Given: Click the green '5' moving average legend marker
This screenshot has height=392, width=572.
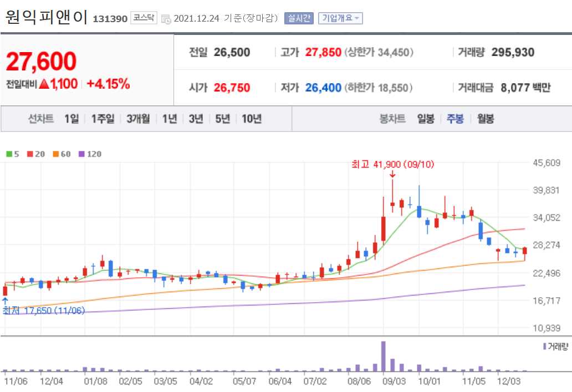Looking at the screenshot, I should 8,154.
